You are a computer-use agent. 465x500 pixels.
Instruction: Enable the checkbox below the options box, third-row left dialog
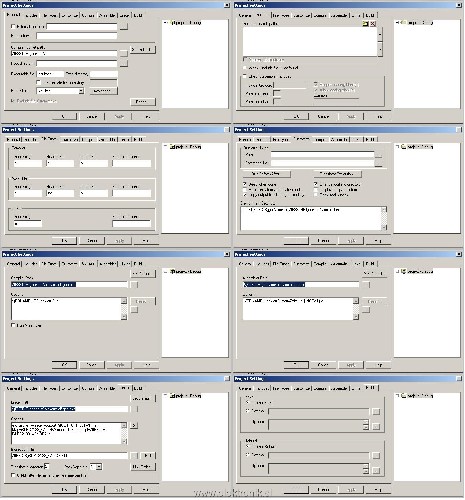pos(13,325)
